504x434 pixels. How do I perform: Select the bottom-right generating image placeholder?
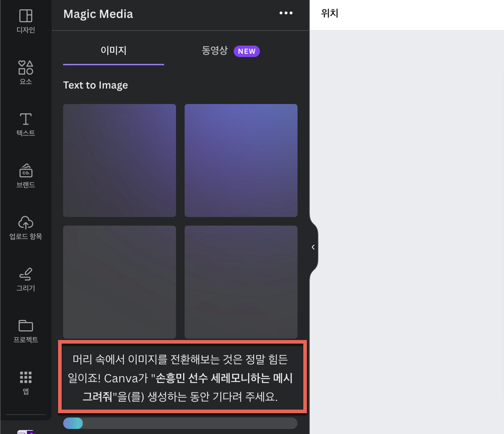click(x=241, y=282)
